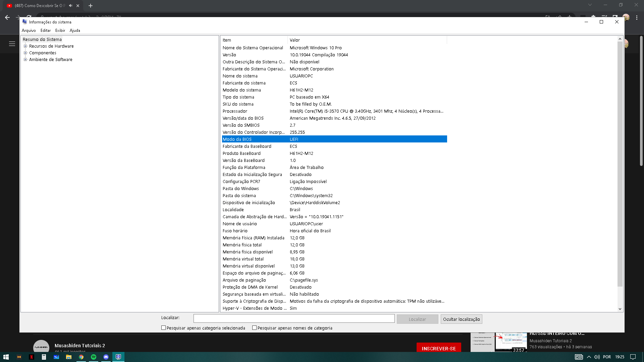Show hidden tray icons chevron

pos(589,357)
